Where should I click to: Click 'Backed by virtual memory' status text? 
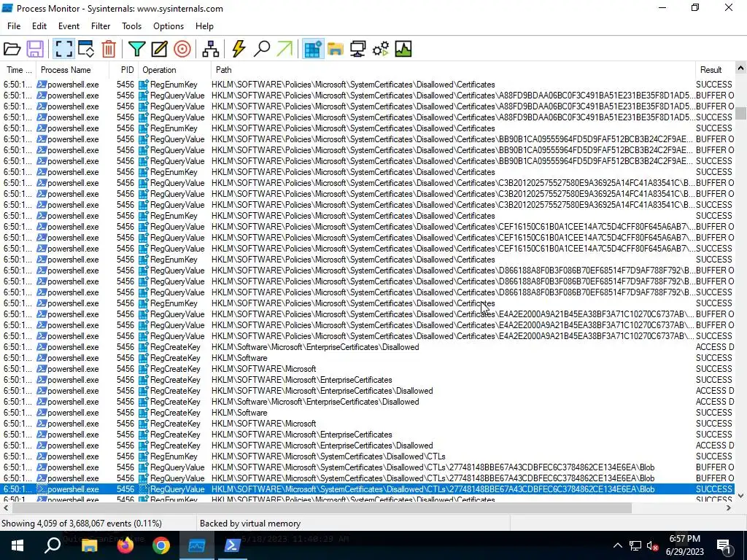tap(250, 524)
